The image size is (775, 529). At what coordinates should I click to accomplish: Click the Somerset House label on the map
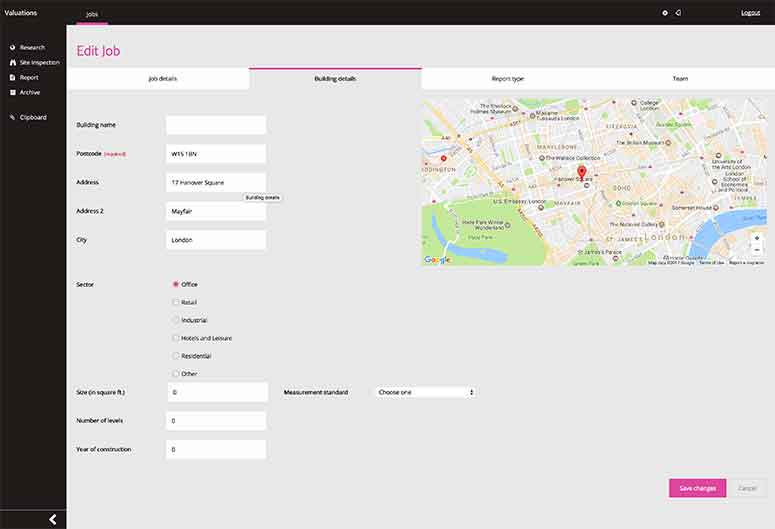point(691,208)
